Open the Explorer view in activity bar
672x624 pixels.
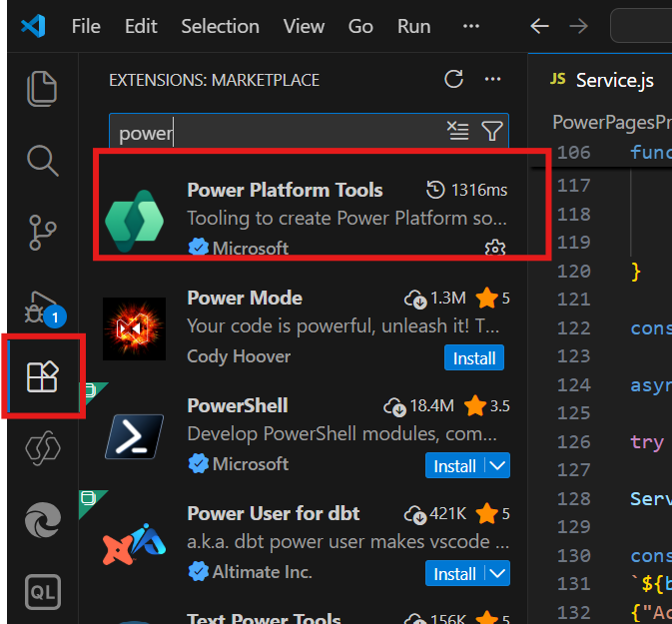pyautogui.click(x=41, y=89)
